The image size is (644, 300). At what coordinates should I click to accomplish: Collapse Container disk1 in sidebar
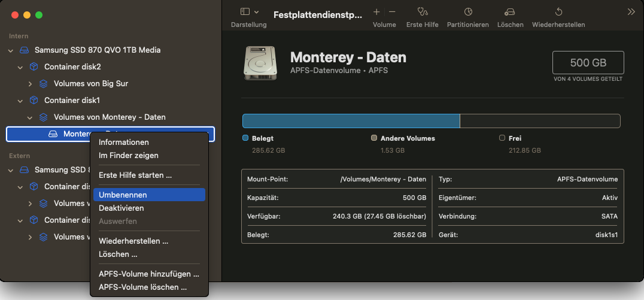(20, 100)
